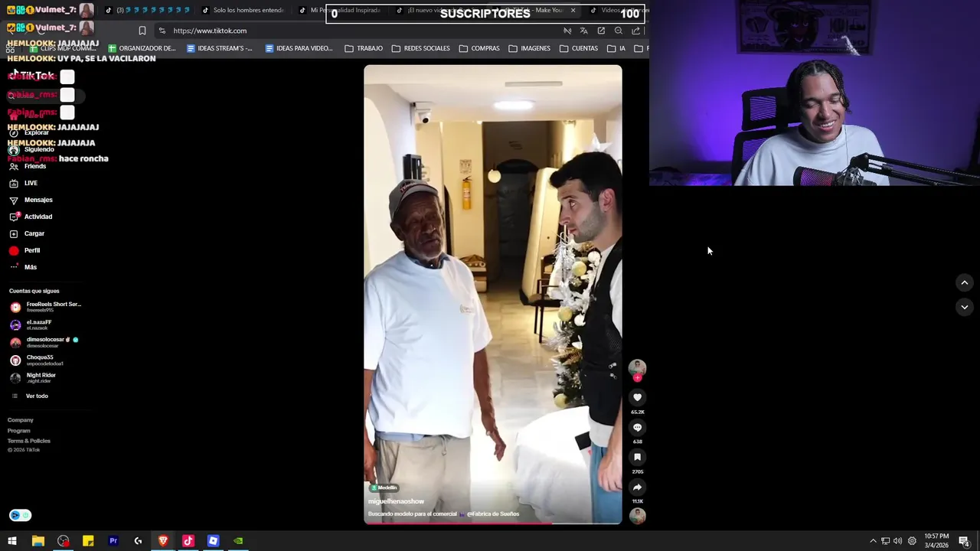Bookmark this page with the bookmark icon
The image size is (980, 551).
pos(142,31)
